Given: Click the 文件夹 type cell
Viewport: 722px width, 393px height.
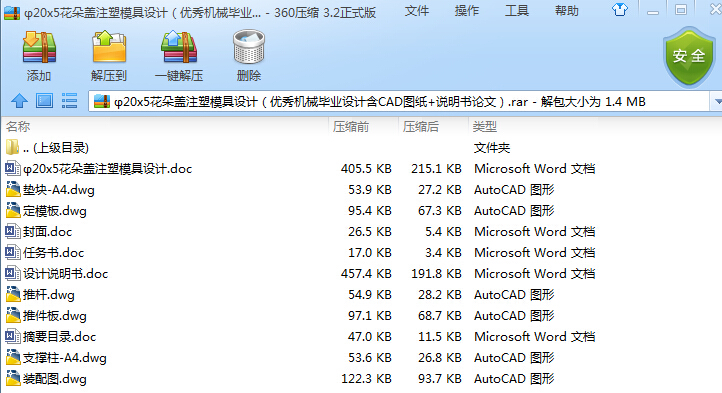Looking at the screenshot, I should (492, 147).
